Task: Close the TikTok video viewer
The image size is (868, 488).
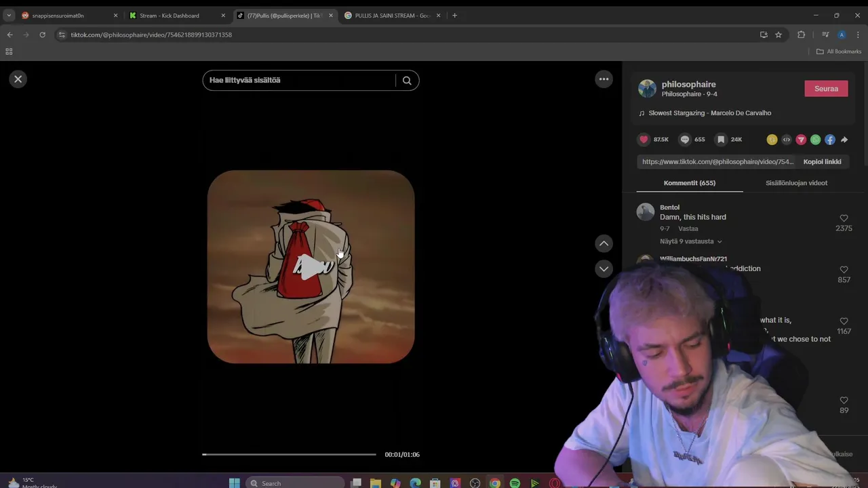Action: click(18, 79)
